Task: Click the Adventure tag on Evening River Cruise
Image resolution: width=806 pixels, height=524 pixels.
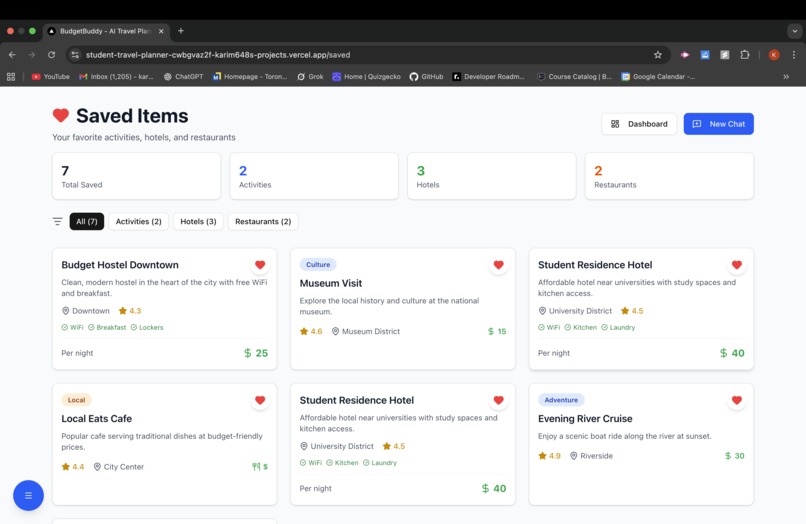Action: [x=561, y=400]
